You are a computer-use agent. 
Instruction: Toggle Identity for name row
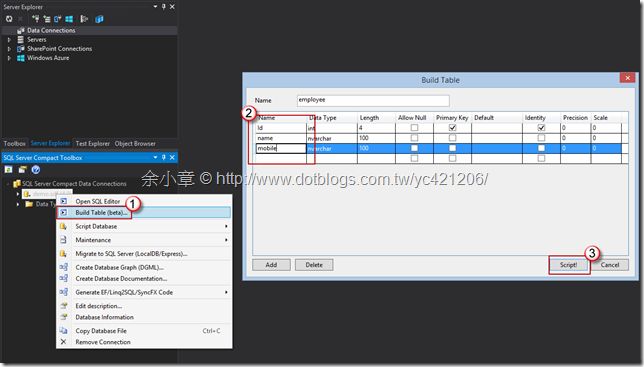pyautogui.click(x=541, y=138)
